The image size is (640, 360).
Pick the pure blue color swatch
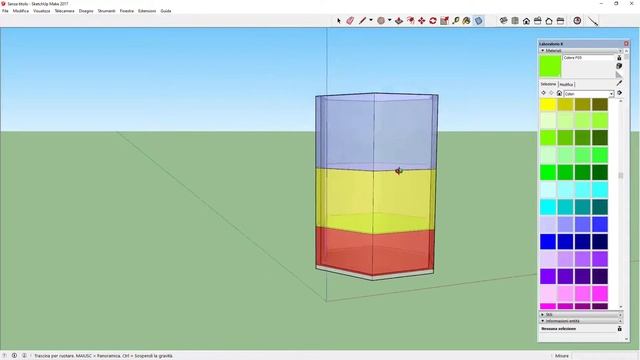coord(548,241)
